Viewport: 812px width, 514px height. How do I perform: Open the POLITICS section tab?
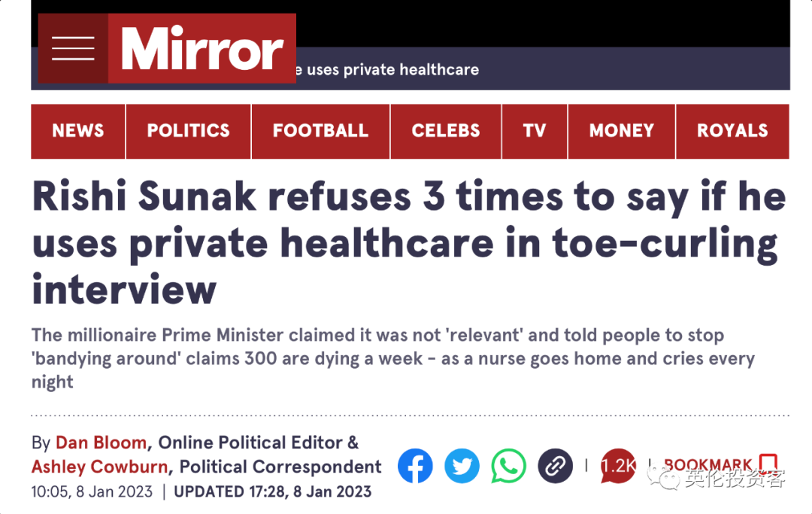(189, 131)
